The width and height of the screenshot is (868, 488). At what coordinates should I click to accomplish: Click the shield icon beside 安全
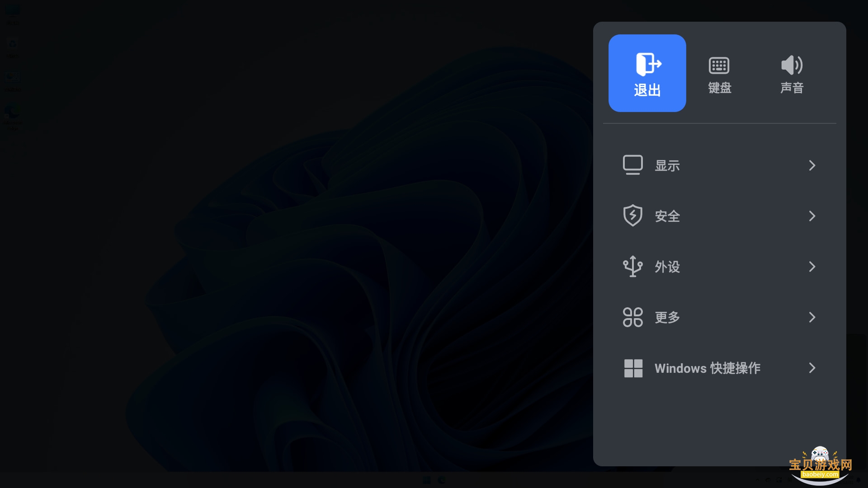tap(632, 216)
